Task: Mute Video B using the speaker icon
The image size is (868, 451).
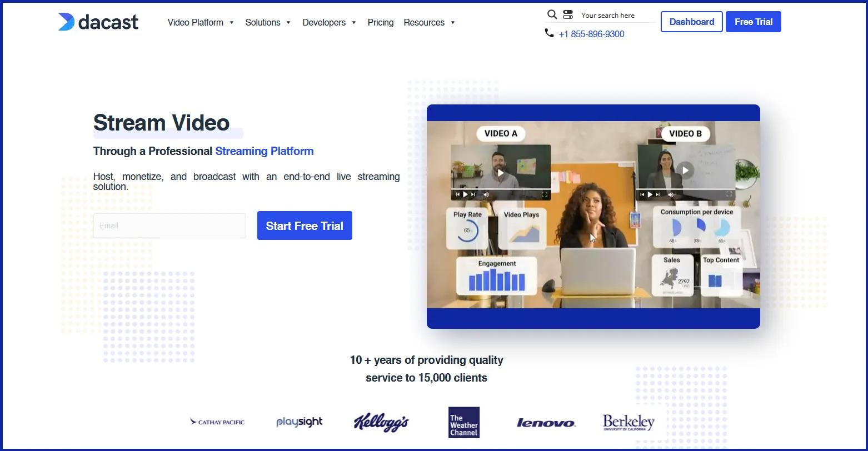Action: 671,194
